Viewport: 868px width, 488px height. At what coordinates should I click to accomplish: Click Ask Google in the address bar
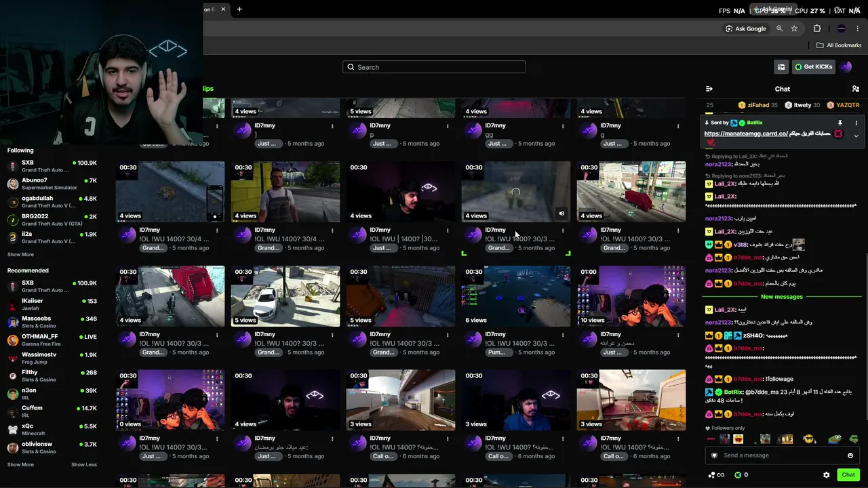(746, 28)
